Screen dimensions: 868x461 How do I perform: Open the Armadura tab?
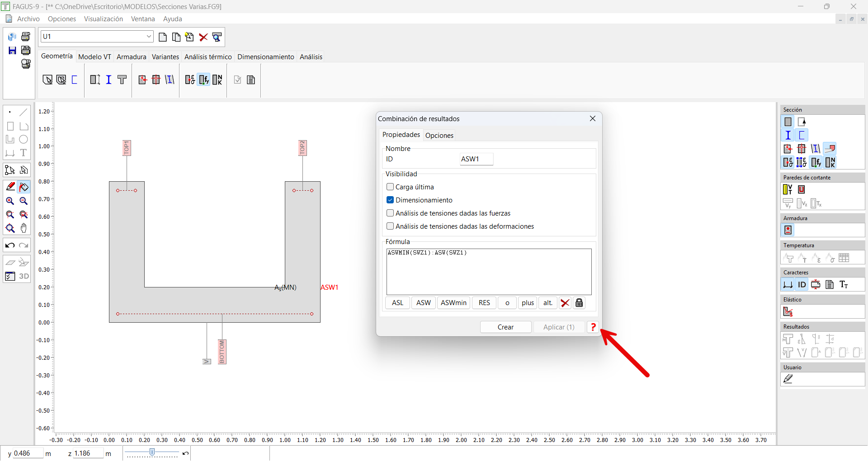131,56
